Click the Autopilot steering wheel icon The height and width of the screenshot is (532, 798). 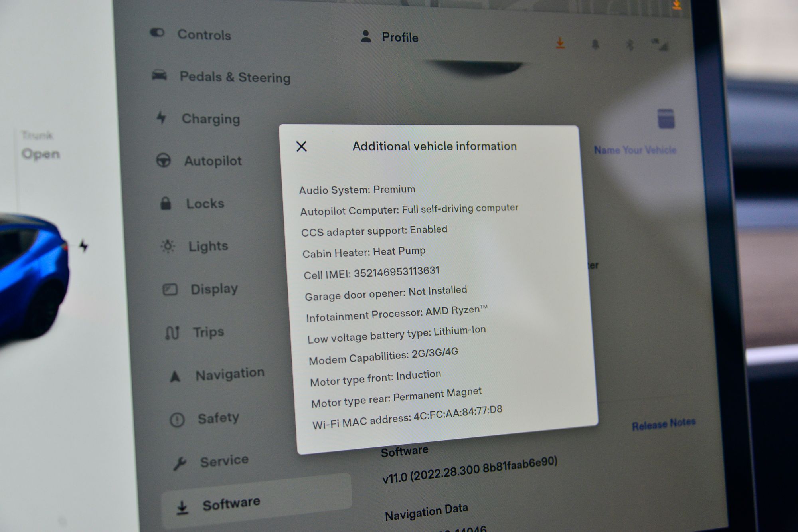tap(164, 160)
